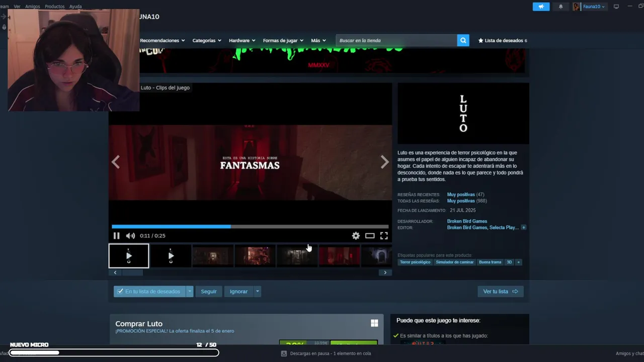This screenshot has height=362, width=644.
Task: Mute the trailer volume icon
Action: pos(130,236)
